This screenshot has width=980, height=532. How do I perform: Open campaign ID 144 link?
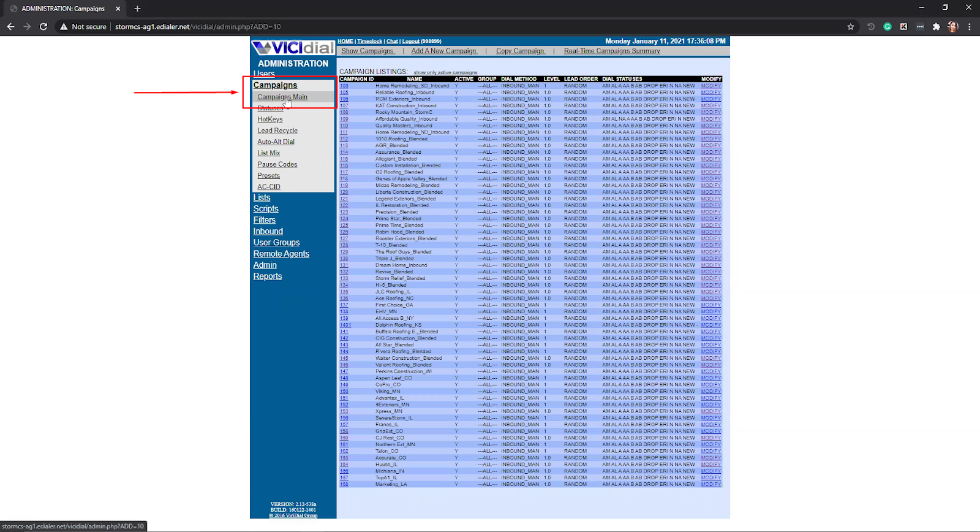tap(344, 352)
